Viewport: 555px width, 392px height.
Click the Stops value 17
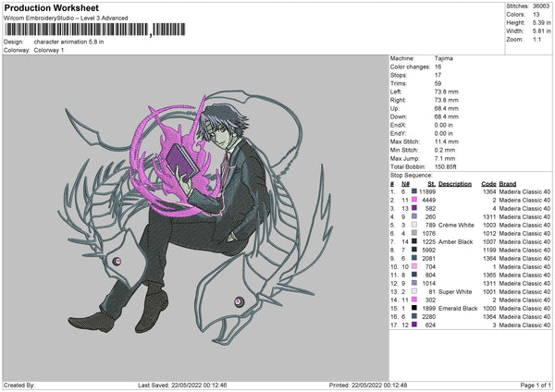coord(438,75)
